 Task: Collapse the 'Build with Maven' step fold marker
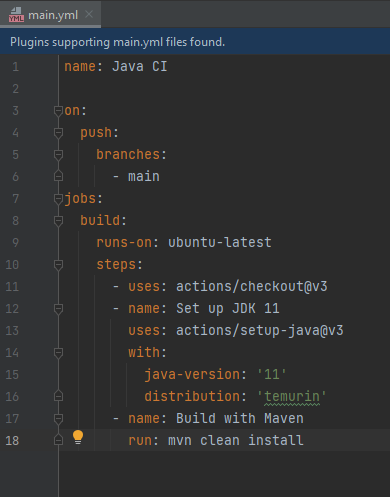[58, 419]
